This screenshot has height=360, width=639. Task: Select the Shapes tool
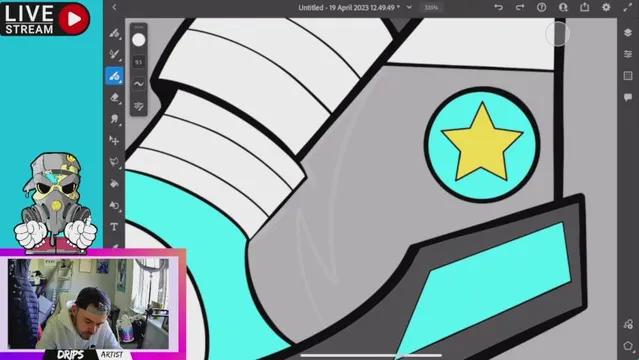pos(114,205)
